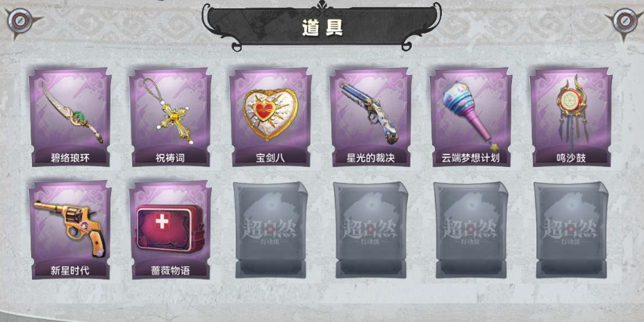
Task: Click the top-right round screw ornament
Action: pyautogui.click(x=624, y=21)
